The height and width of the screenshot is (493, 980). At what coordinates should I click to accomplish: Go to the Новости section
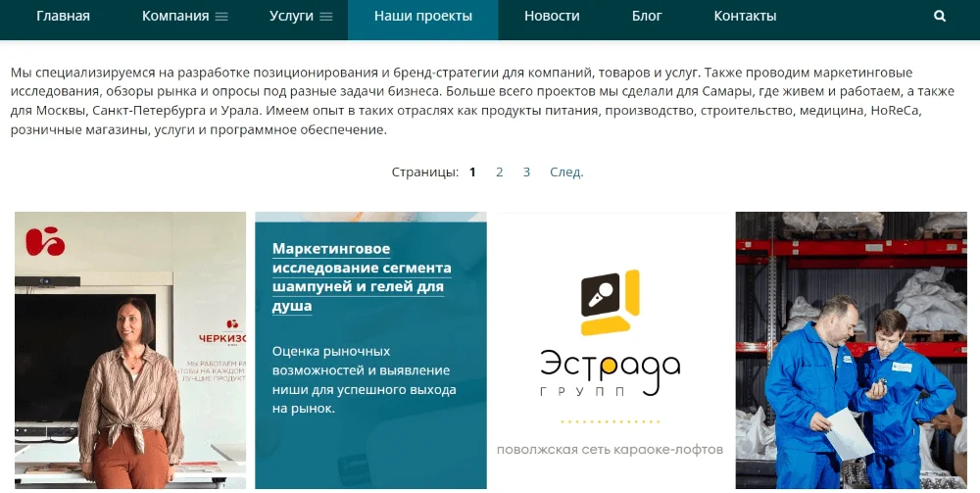[x=552, y=17]
